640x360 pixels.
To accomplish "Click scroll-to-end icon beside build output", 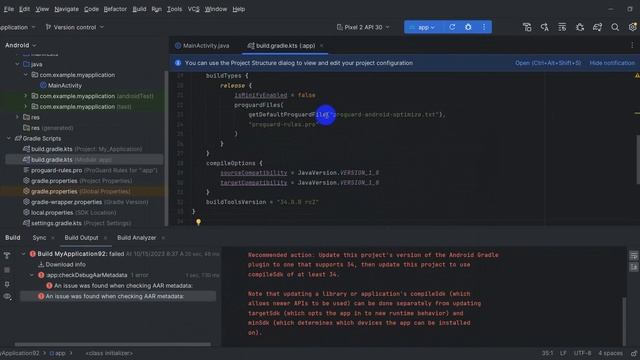I will (x=634, y=267).
